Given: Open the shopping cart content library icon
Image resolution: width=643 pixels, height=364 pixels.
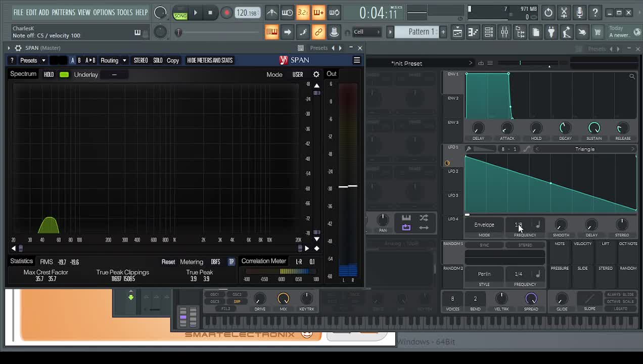Looking at the screenshot, I should click(x=598, y=32).
